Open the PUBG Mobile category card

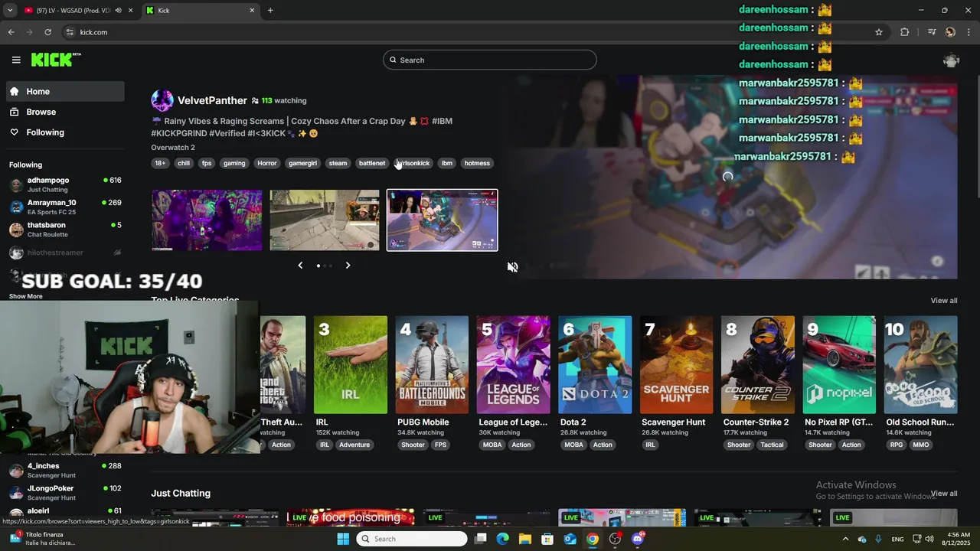point(432,365)
